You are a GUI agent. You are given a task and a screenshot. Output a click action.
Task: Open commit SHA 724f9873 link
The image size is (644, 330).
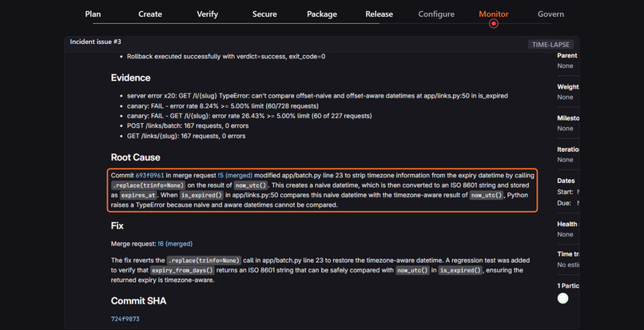coord(125,319)
